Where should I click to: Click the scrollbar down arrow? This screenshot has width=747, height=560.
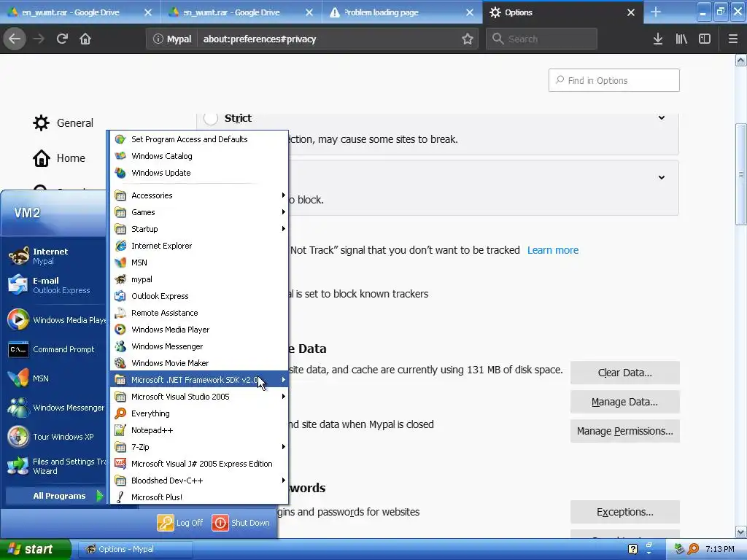pos(740,532)
